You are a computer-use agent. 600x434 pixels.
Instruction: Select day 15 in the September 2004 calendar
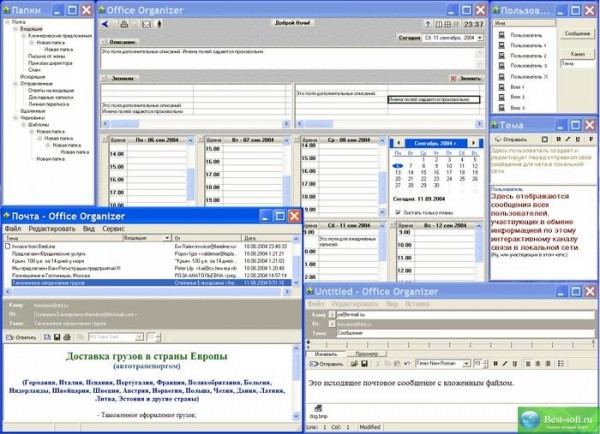(x=423, y=172)
